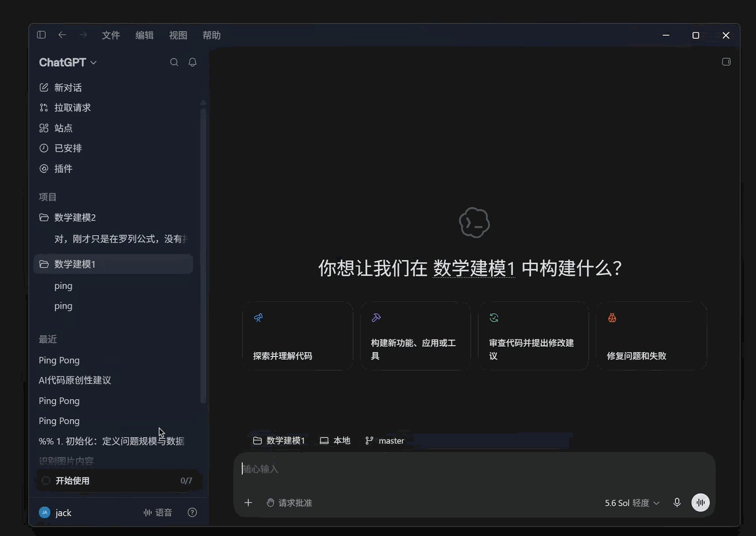The height and width of the screenshot is (536, 756).
Task: Start 语音 voice mode in sidebar
Action: [x=158, y=513]
